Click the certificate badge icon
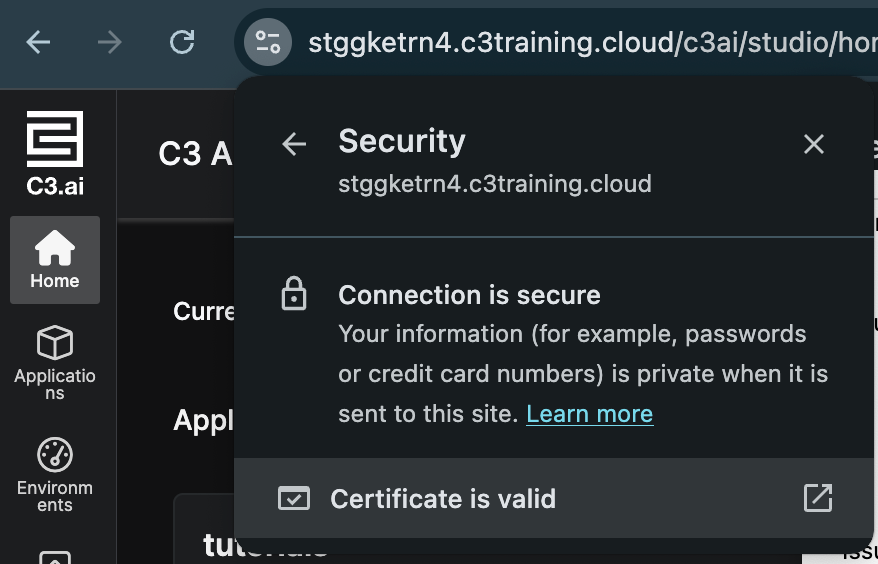The image size is (878, 564). pyautogui.click(x=294, y=499)
